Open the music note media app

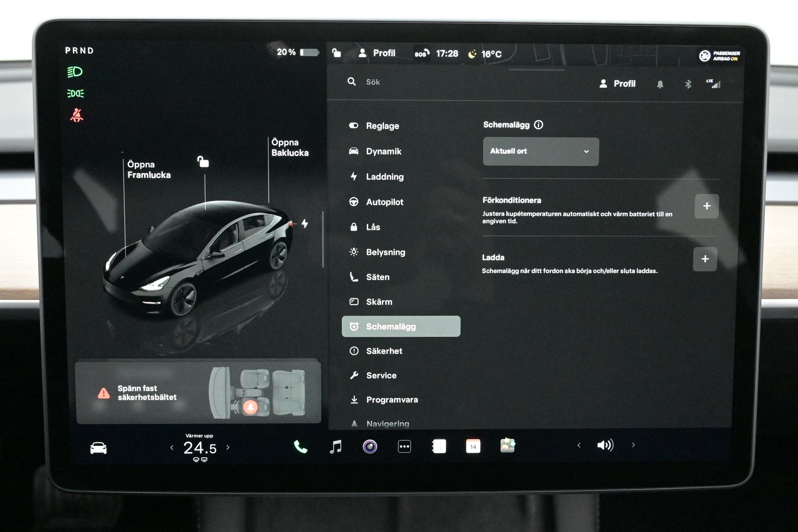pyautogui.click(x=335, y=447)
